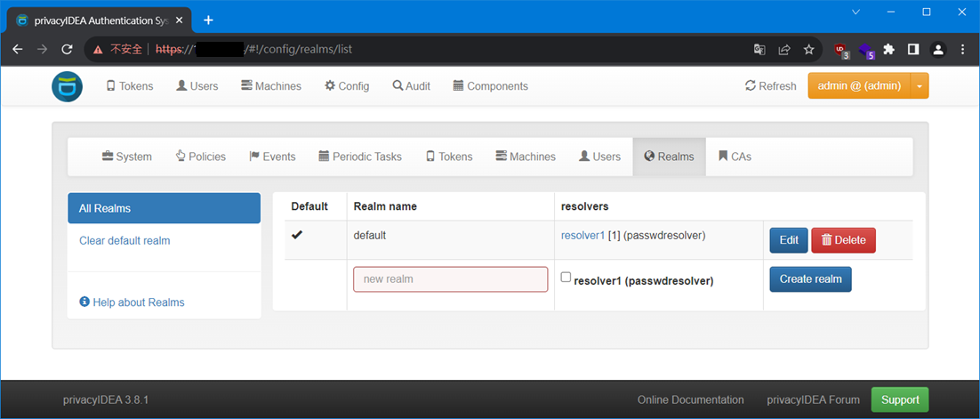Go forward using the browser forward arrow
The height and width of the screenshot is (419, 980).
click(43, 49)
